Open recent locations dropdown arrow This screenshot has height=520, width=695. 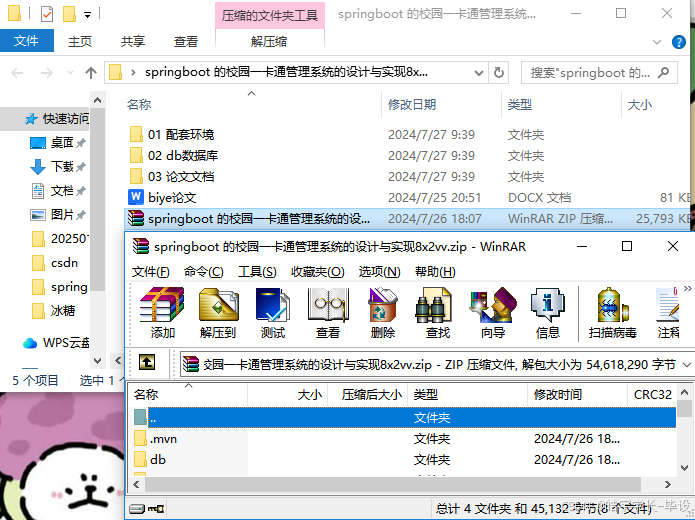point(70,73)
